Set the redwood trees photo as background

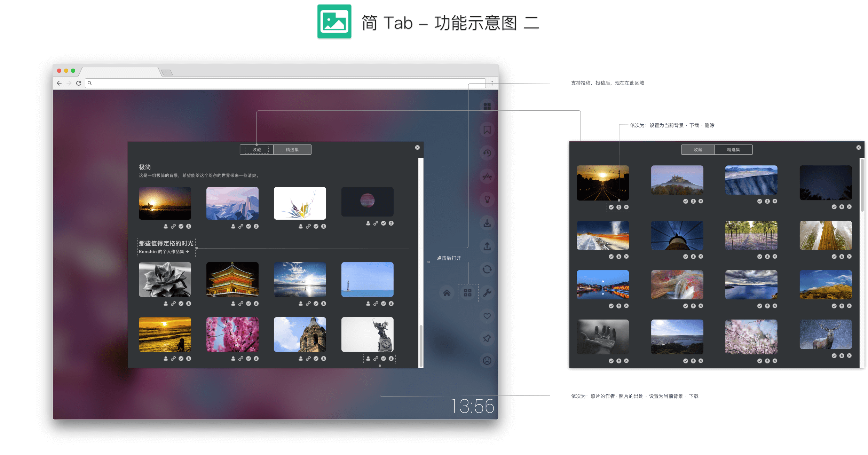tap(834, 257)
